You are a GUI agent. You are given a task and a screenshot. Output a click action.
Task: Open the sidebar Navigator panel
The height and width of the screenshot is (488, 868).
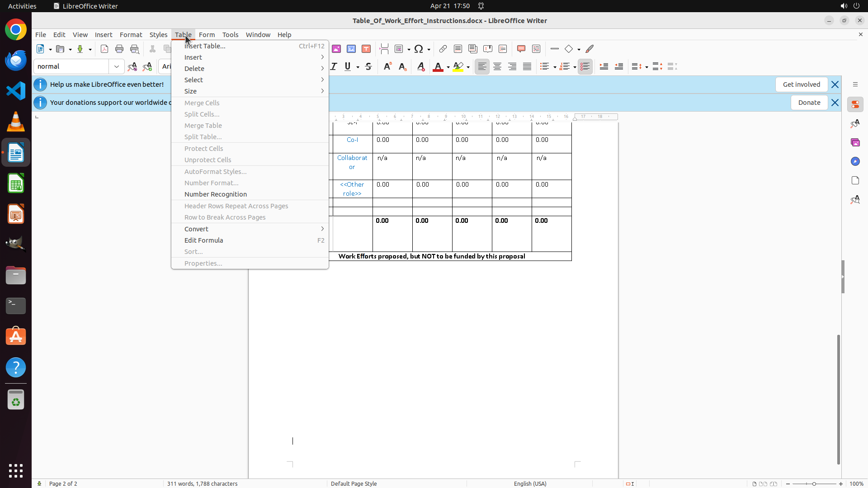point(855,161)
